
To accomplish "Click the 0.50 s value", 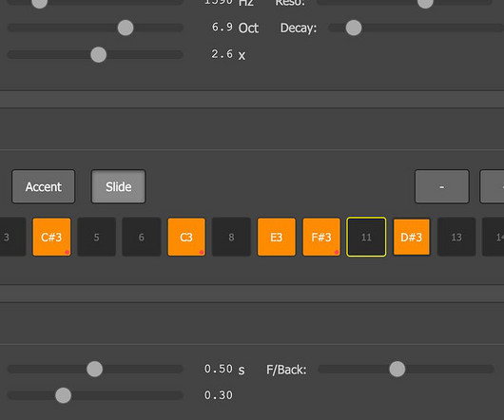I will pos(224,370).
